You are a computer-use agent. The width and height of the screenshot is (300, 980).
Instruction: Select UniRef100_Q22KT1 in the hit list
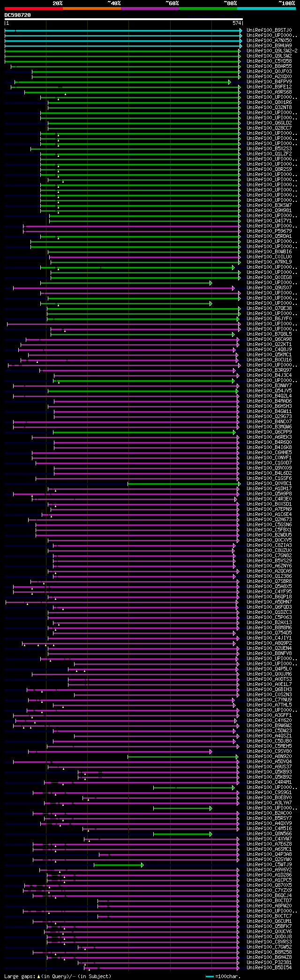pos(269,345)
